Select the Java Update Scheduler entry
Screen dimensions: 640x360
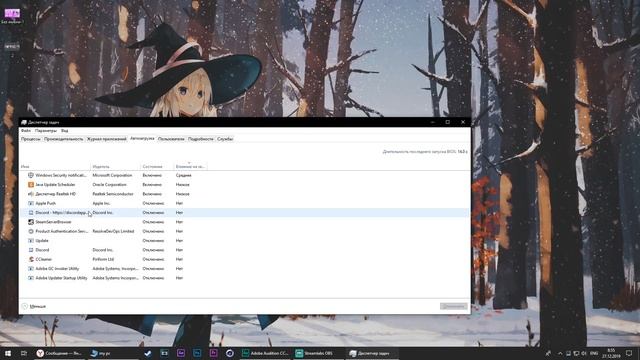click(55, 184)
